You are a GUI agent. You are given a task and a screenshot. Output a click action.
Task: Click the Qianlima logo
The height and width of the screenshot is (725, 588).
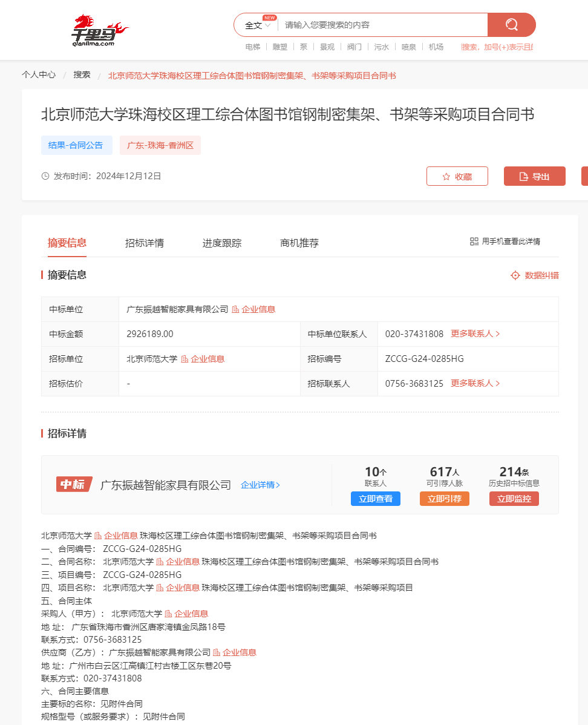pyautogui.click(x=99, y=30)
